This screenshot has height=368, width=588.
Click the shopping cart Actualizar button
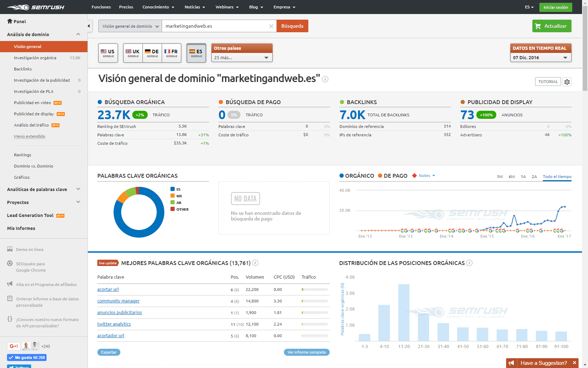(552, 26)
